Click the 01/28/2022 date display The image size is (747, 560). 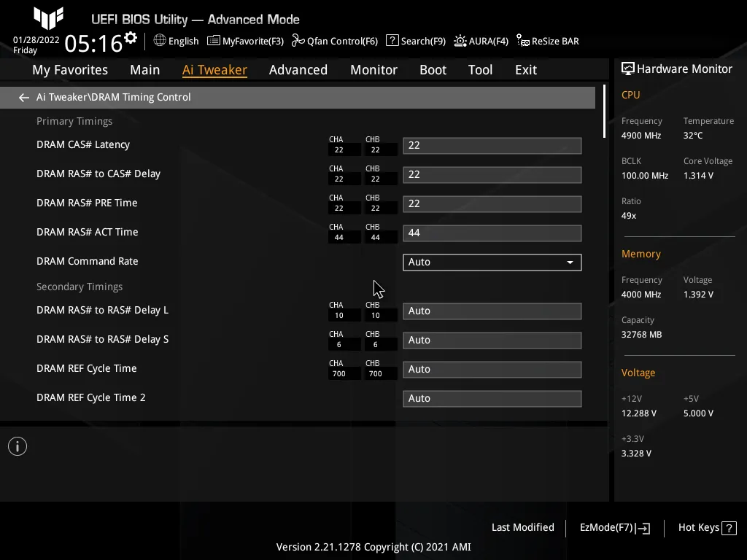tap(36, 40)
